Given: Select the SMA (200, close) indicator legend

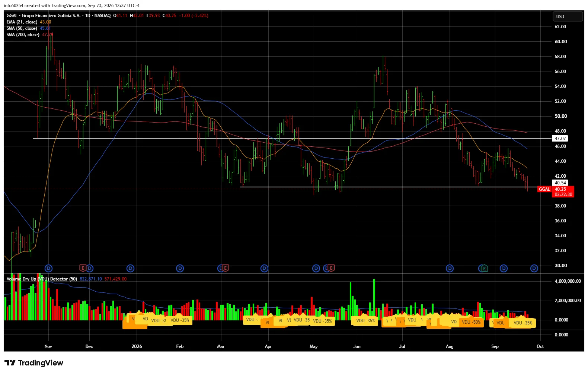Looking at the screenshot, I should (23, 35).
